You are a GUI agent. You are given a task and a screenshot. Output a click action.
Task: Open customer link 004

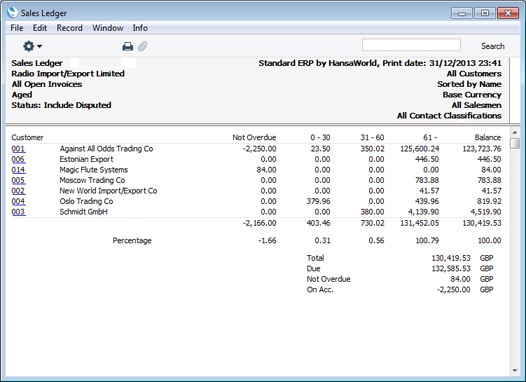pos(18,202)
